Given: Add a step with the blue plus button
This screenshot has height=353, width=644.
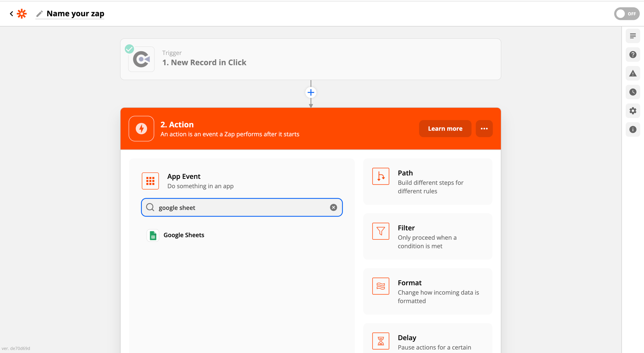Looking at the screenshot, I should [x=311, y=93].
